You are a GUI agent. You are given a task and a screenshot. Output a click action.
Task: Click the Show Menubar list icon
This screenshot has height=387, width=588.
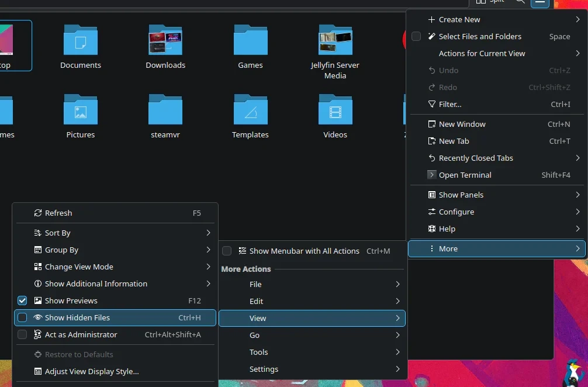coord(243,251)
